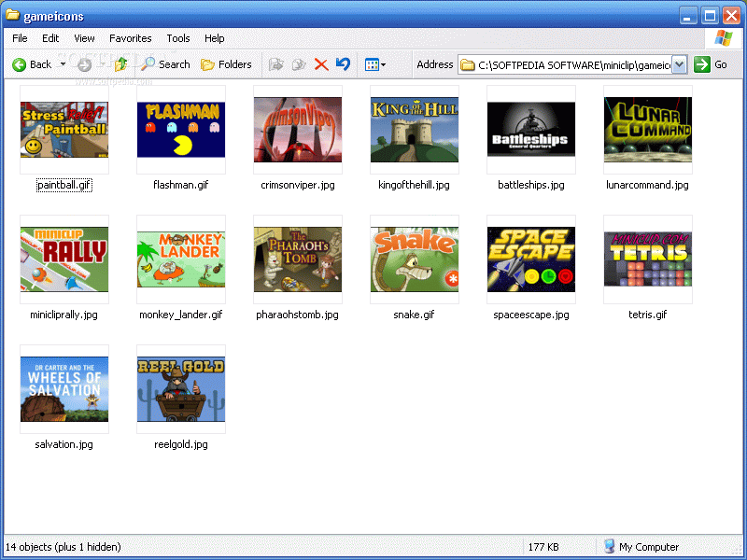Click the minicliprally.jpg file name
The width and height of the screenshot is (747, 560).
click(x=63, y=315)
